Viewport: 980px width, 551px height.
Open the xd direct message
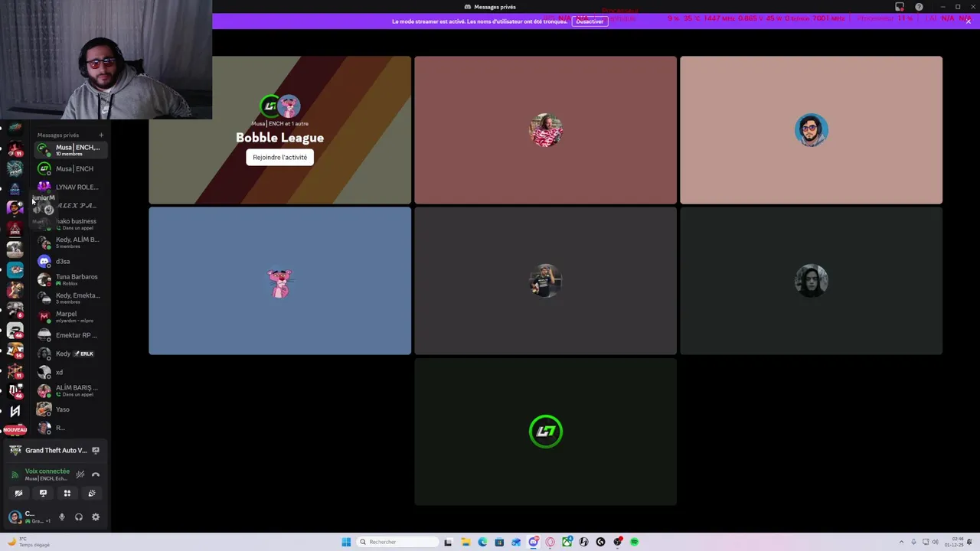click(71, 372)
